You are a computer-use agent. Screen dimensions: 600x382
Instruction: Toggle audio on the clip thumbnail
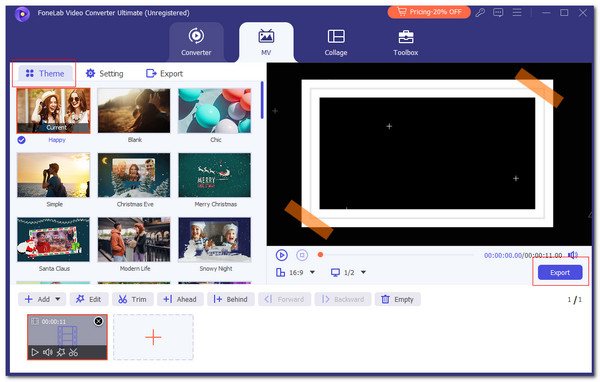48,352
